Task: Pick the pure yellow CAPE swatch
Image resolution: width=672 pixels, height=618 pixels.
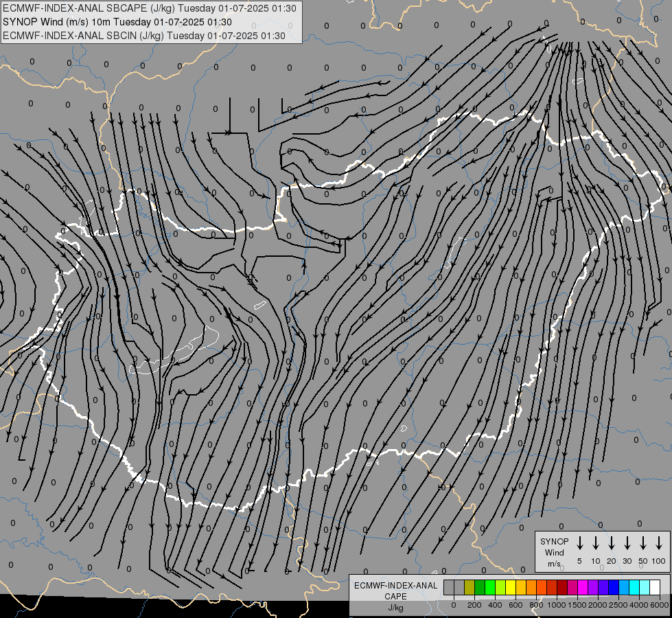Action: click(511, 587)
